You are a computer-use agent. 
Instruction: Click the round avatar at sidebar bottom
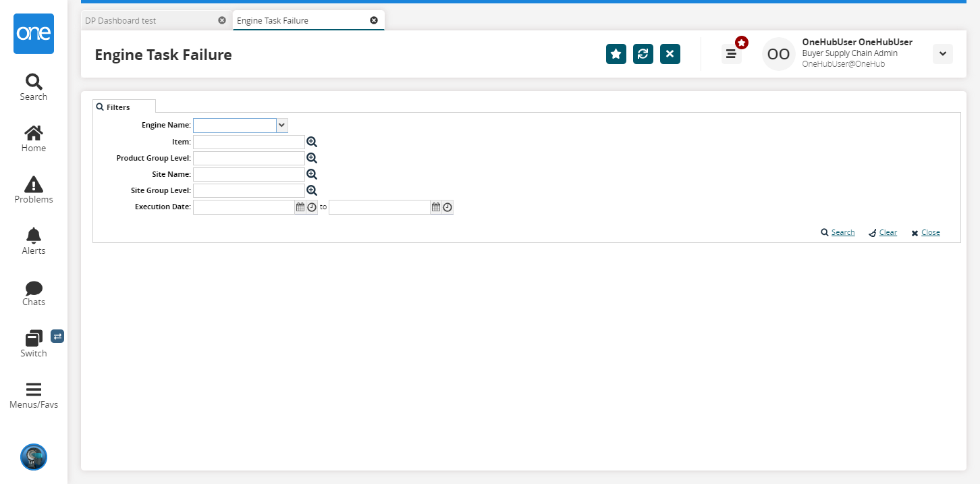pos(34,457)
